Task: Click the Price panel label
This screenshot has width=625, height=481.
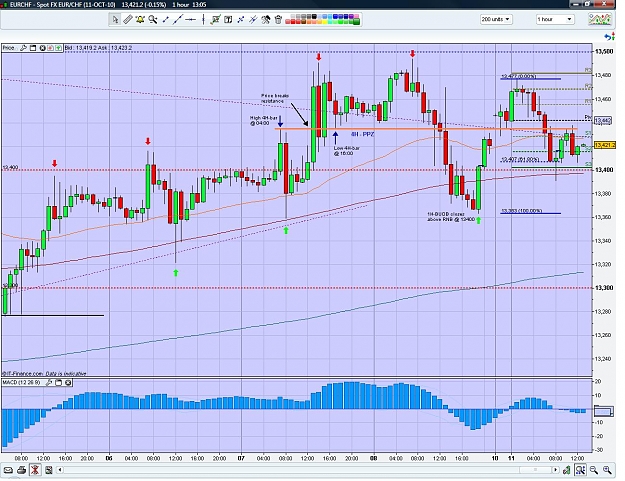Action: (x=9, y=48)
